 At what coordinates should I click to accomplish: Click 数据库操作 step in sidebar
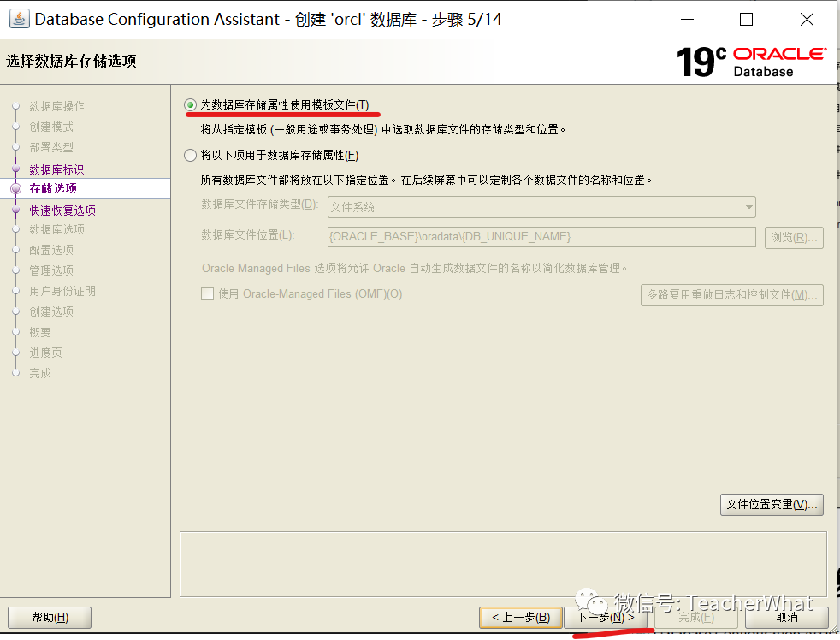coord(56,106)
